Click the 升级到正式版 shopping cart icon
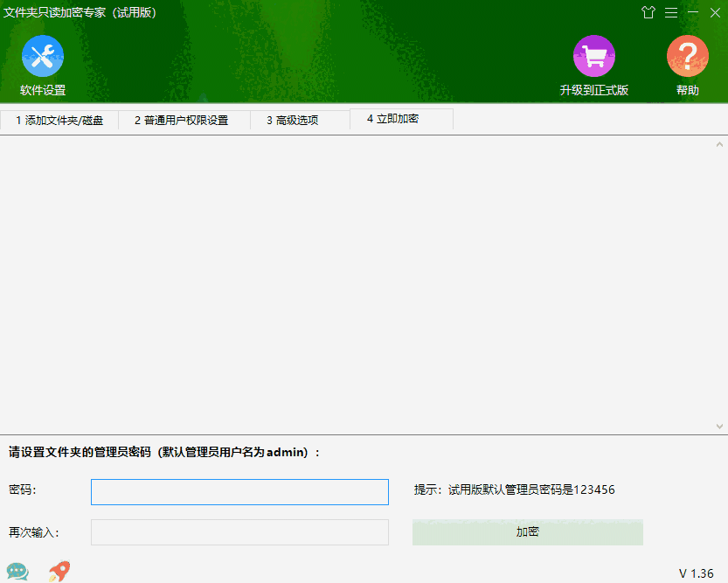Screen dimensions: 728x583 point(594,54)
